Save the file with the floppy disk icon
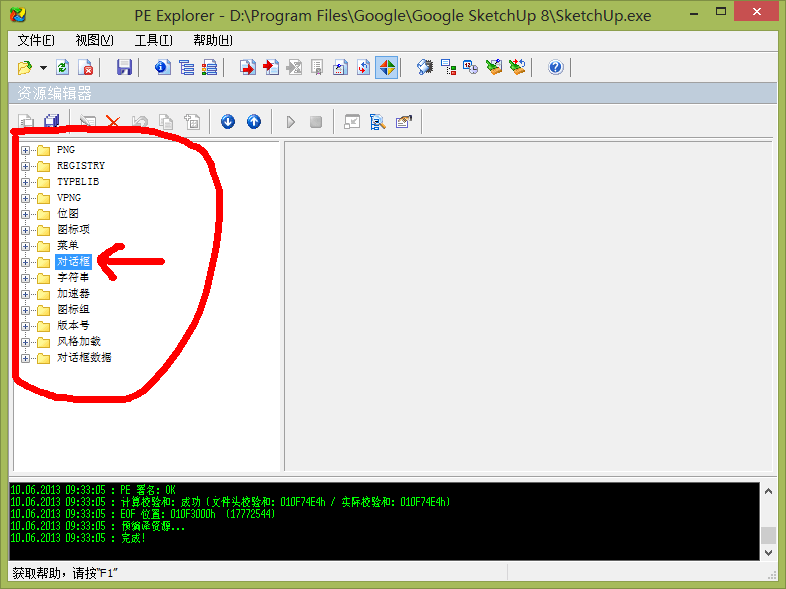The height and width of the screenshot is (589, 786). [124, 67]
